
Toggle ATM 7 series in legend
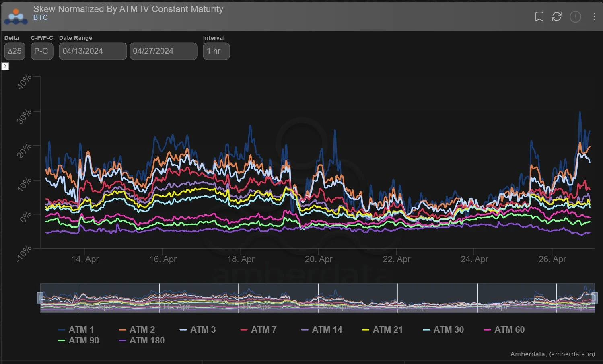coord(258,329)
